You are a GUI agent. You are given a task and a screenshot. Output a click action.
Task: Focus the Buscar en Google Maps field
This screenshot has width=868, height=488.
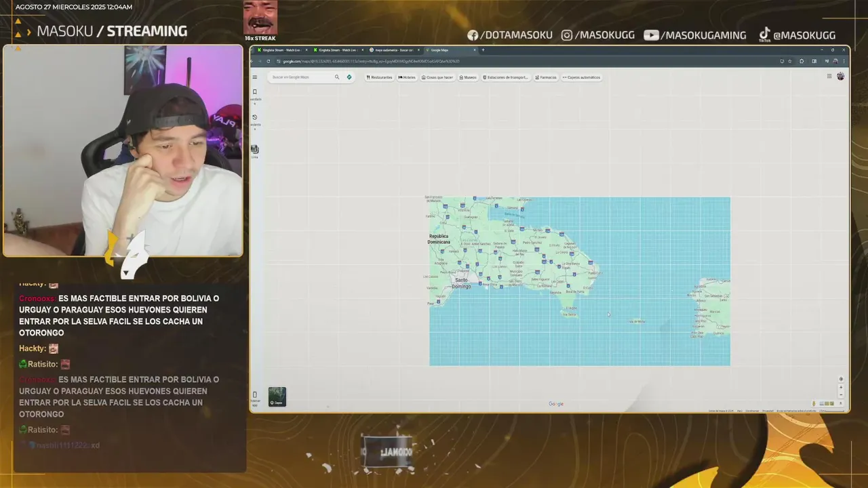point(302,77)
